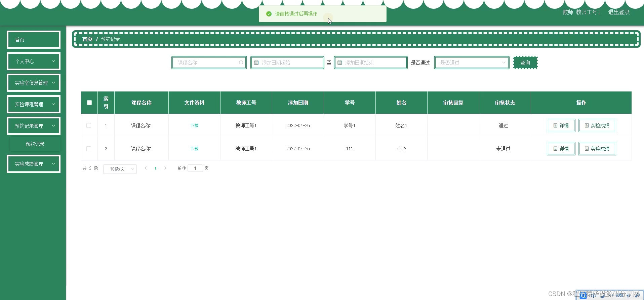
Task: Click the 学号 cell showing 111
Action: [x=350, y=149]
